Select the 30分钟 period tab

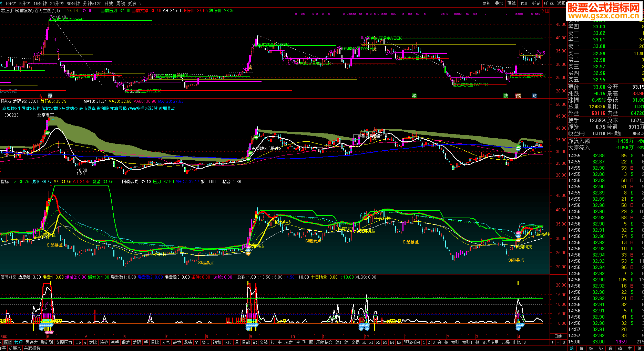57,3
